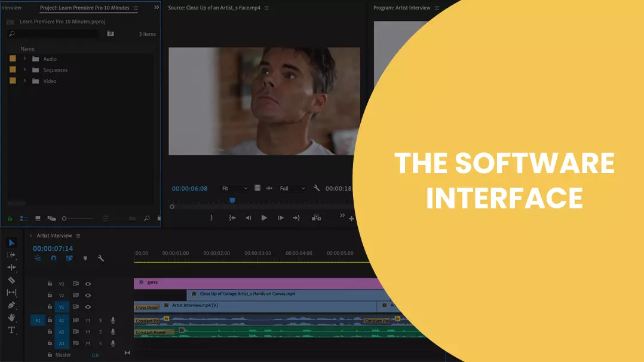Mark In point in Source monitor
The width and height of the screenshot is (644, 362).
coord(211,218)
